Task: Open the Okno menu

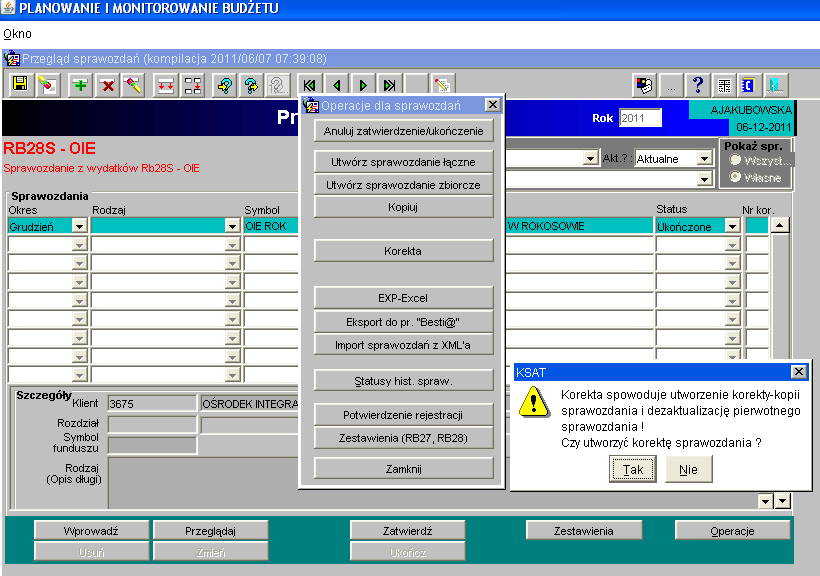Action: click(x=17, y=34)
